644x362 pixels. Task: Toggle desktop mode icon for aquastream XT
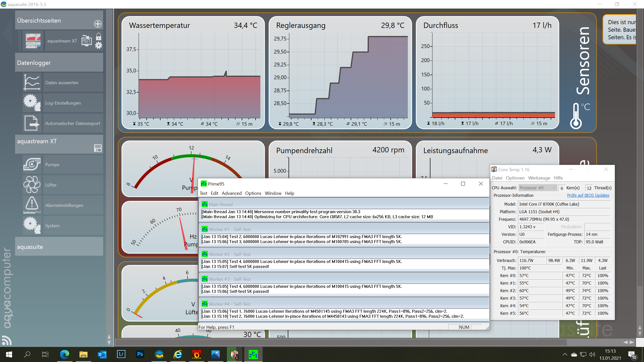[x=87, y=41]
